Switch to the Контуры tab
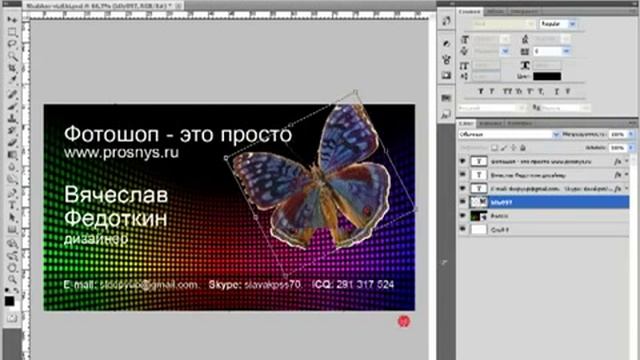 pyautogui.click(x=520, y=123)
